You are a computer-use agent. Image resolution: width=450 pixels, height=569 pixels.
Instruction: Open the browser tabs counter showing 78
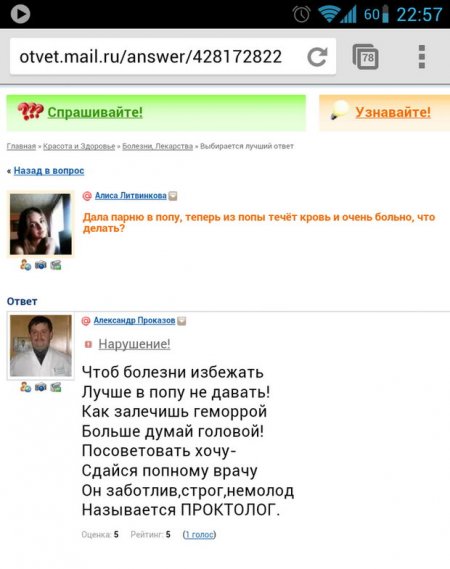pyautogui.click(x=365, y=57)
